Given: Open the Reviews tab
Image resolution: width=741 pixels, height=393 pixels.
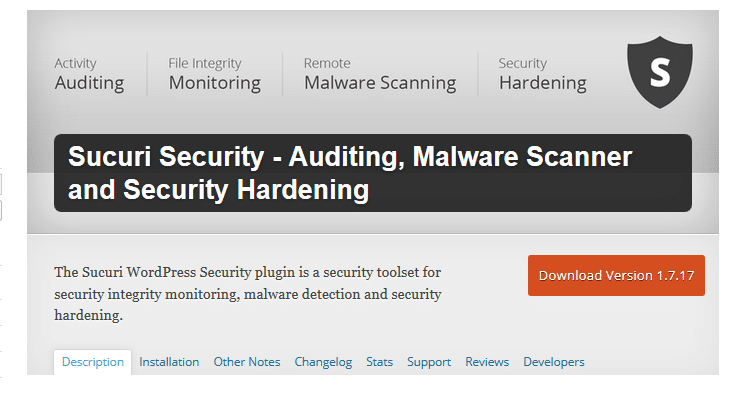Looking at the screenshot, I should [x=487, y=362].
